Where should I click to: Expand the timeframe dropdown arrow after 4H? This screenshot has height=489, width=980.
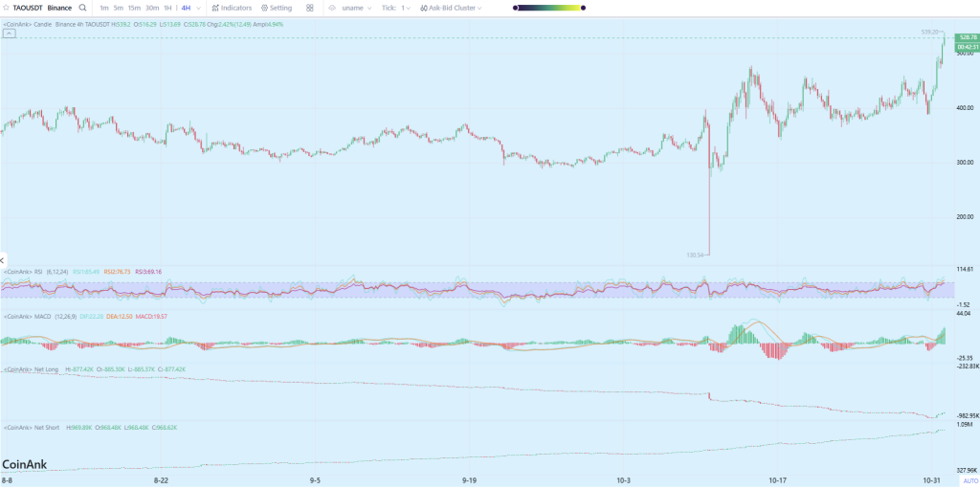pyautogui.click(x=197, y=8)
